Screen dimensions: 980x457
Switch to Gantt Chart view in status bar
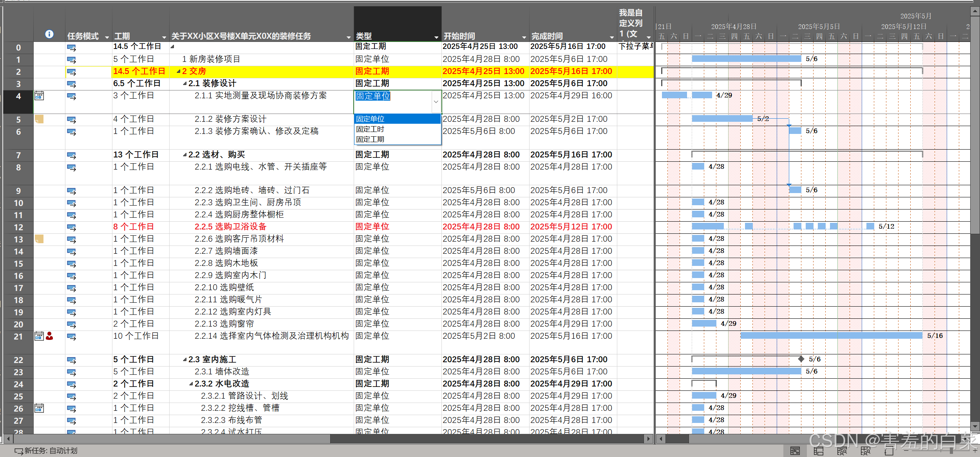[x=795, y=451]
